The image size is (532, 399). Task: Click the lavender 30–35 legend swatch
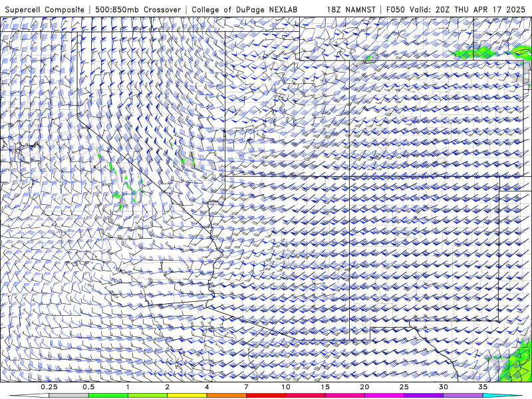(463, 396)
